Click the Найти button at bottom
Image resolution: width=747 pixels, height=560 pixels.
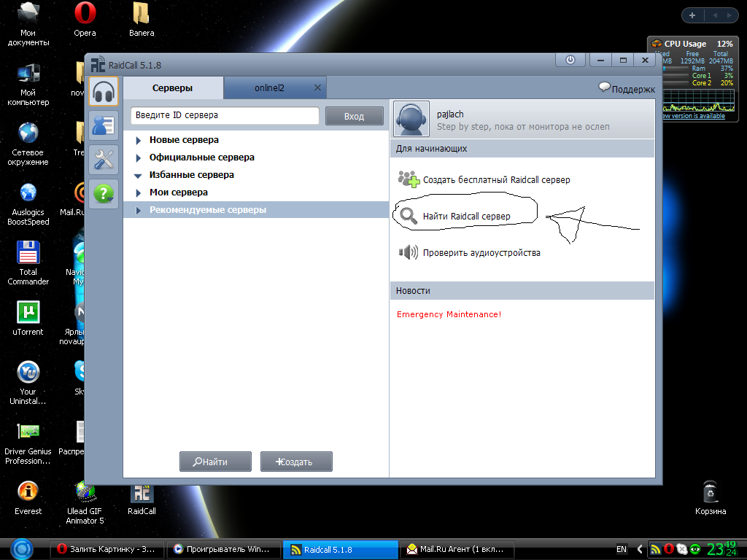click(x=215, y=462)
